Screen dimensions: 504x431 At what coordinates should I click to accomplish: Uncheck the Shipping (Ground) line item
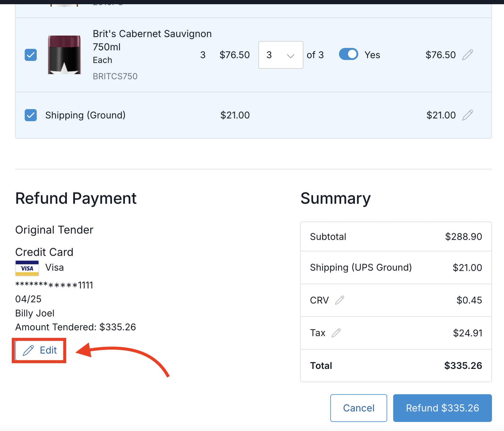click(30, 115)
